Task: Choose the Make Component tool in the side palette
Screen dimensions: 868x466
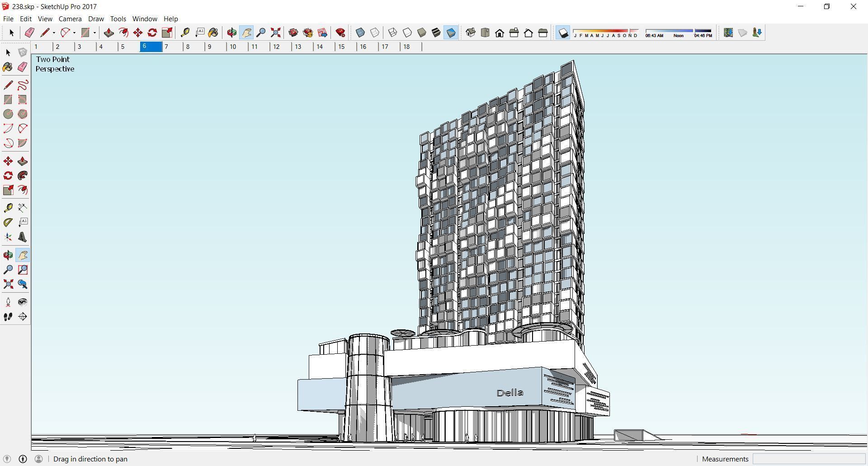Action: coord(23,52)
